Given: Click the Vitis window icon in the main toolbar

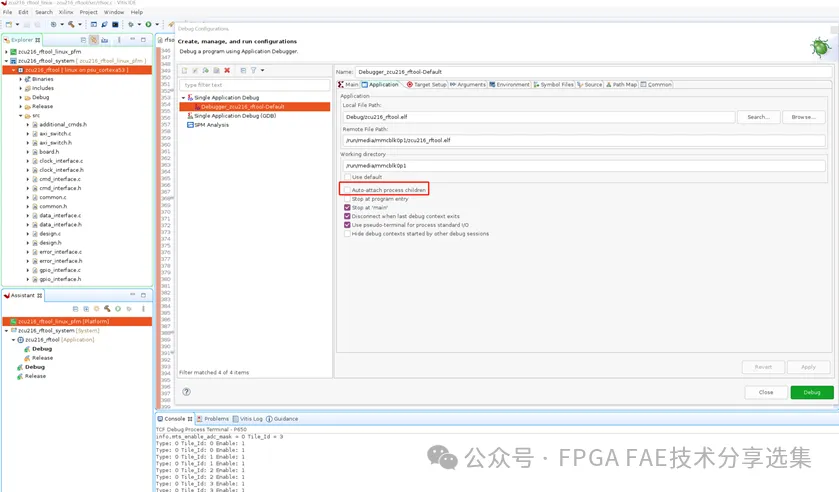Looking at the screenshot, I should pos(94,24).
